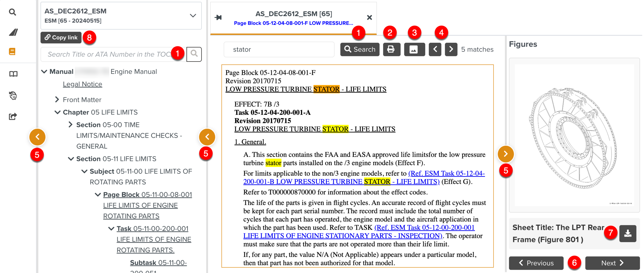
Task: Print the document using the printer icon
Action: pyautogui.click(x=391, y=49)
